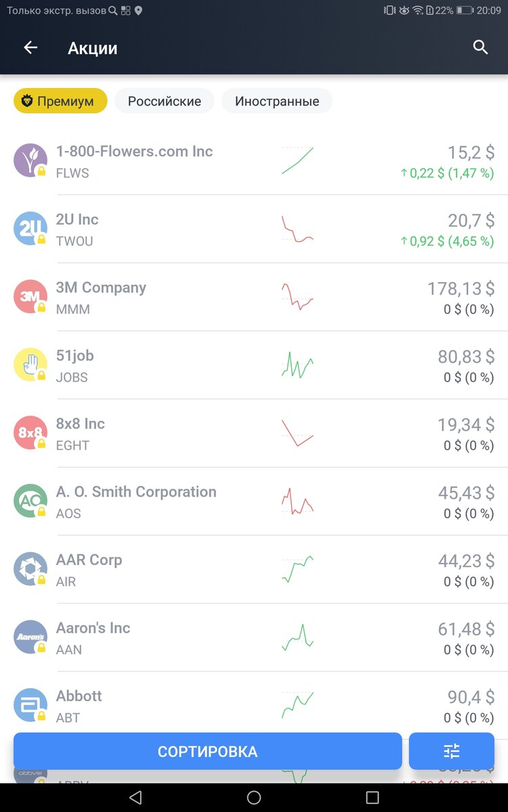Open search with magnifier icon
Screen dimensions: 508x812
tap(481, 47)
